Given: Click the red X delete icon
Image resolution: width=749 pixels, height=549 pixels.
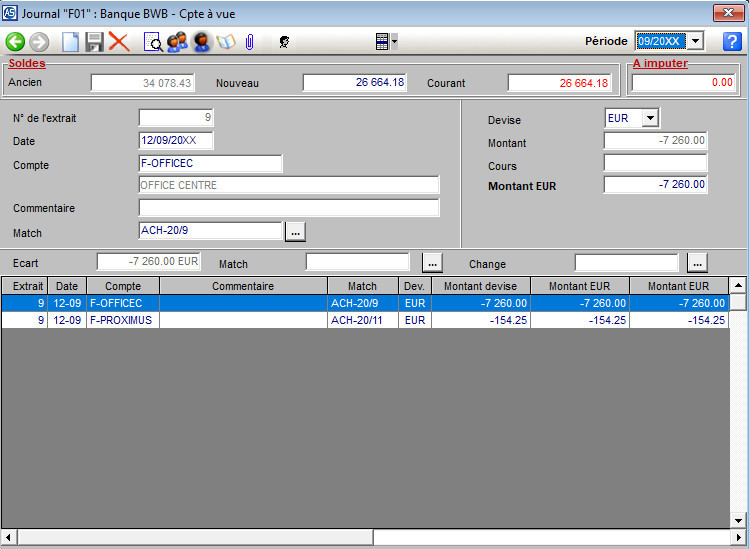Looking at the screenshot, I should (x=119, y=41).
